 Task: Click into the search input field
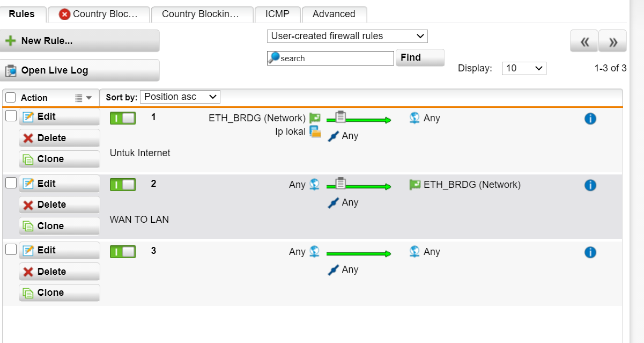(x=335, y=59)
